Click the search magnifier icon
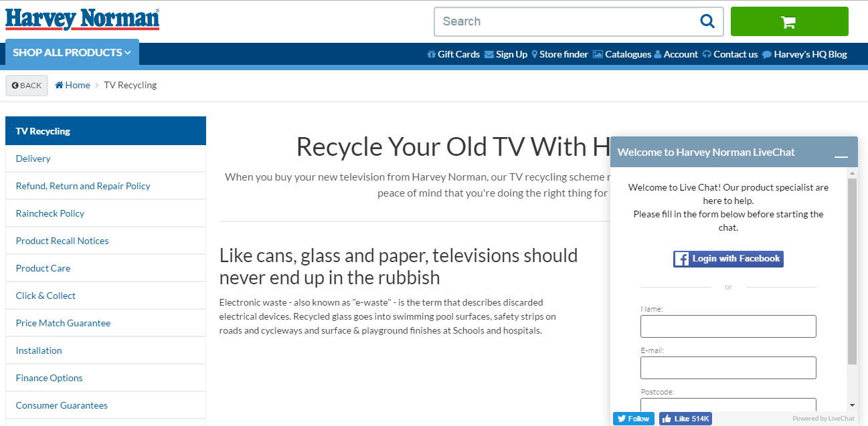The image size is (868, 426). pyautogui.click(x=707, y=21)
